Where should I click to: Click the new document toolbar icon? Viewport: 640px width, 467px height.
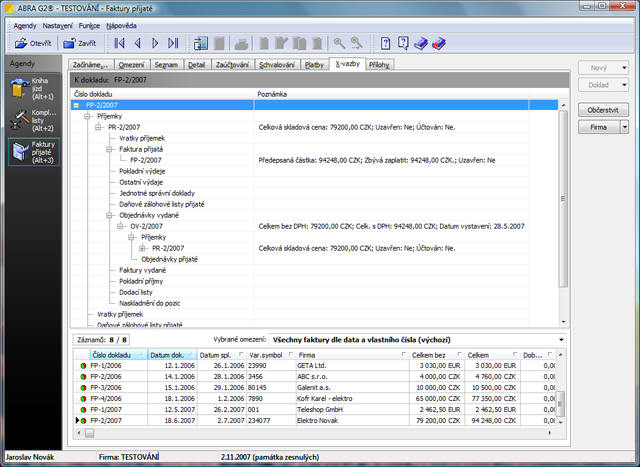click(264, 43)
